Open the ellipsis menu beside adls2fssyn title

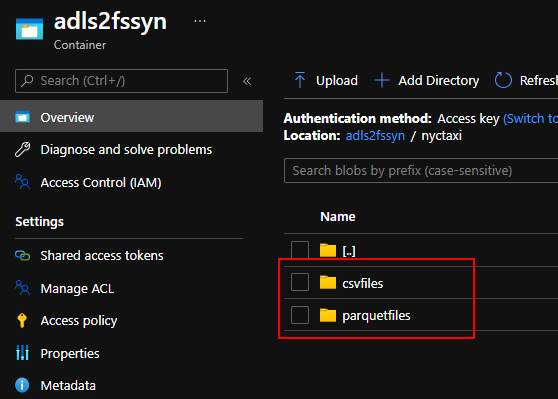[x=200, y=21]
